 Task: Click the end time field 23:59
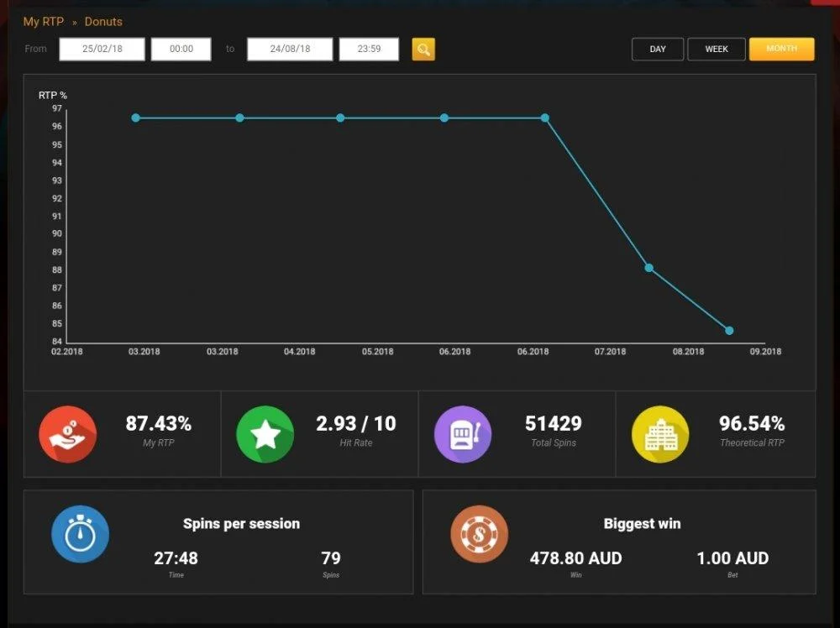(369, 49)
